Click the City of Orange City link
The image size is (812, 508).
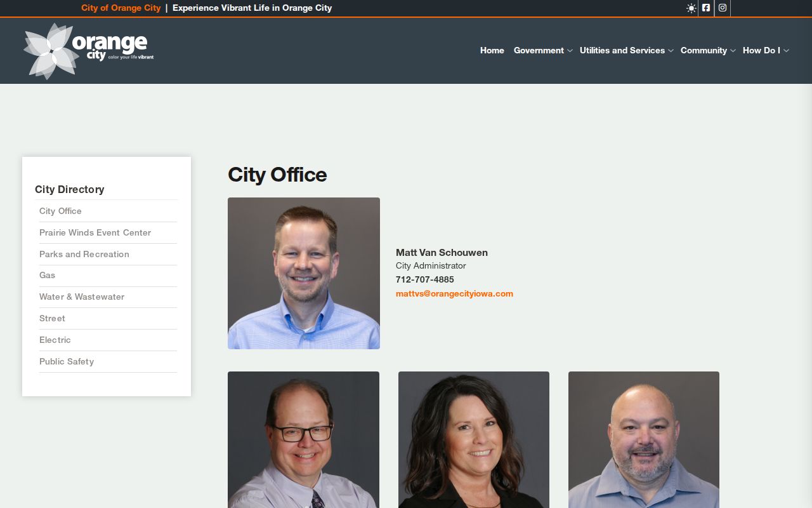pos(121,8)
